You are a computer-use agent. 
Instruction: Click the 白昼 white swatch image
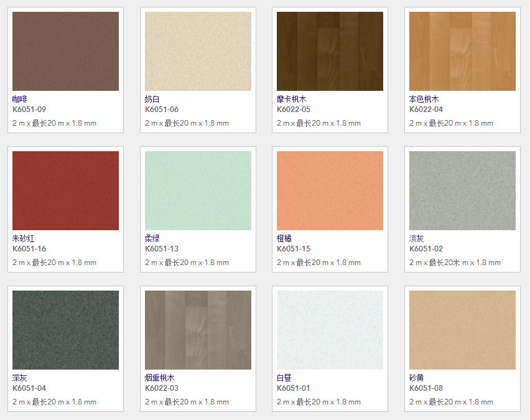click(x=330, y=330)
